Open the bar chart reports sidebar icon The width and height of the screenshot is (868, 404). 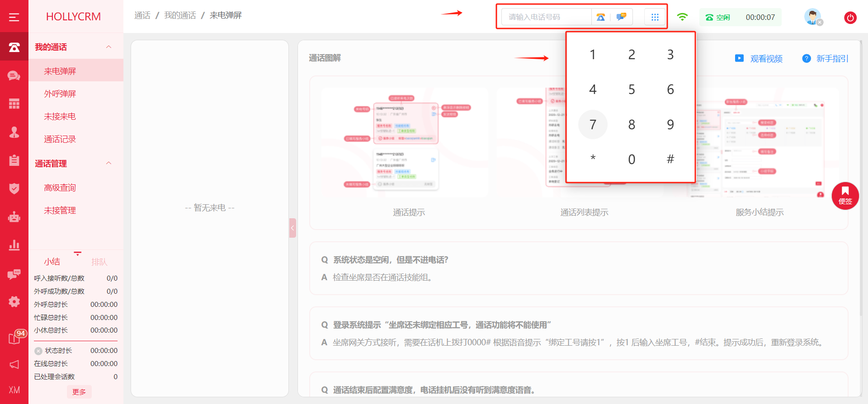tap(14, 245)
